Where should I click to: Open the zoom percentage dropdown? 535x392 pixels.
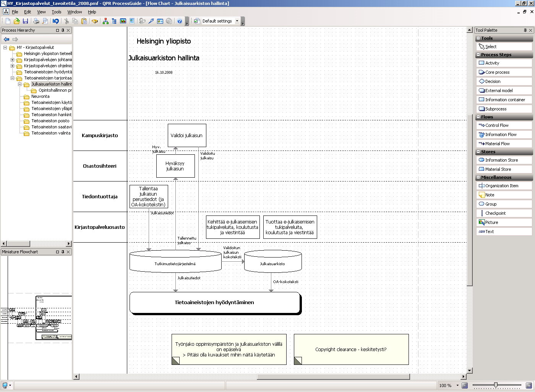point(457,386)
